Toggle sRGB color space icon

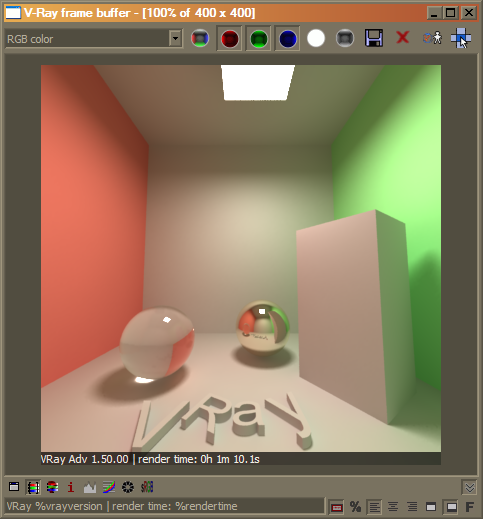[x=147, y=487]
